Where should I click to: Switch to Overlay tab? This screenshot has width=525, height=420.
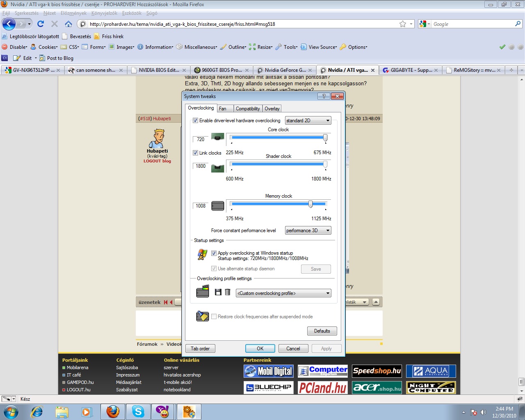272,109
